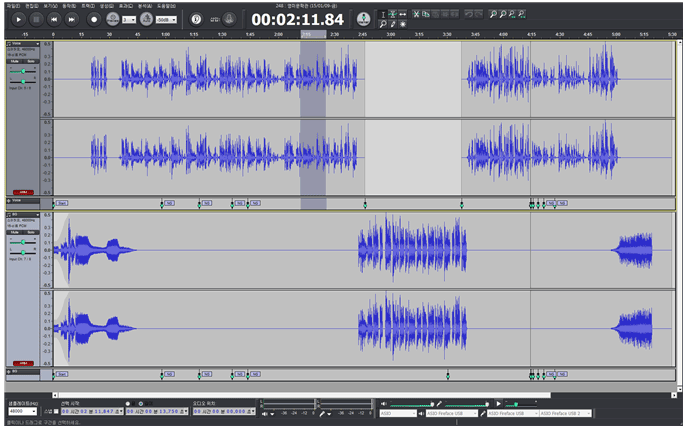The image size is (690, 431).
Task: Click the Record button
Action: [x=94, y=19]
